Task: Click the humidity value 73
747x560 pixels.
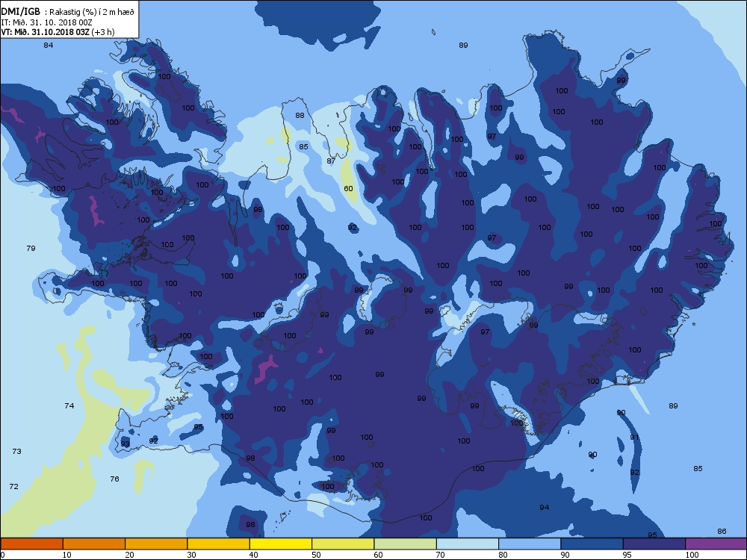Action: tap(16, 451)
